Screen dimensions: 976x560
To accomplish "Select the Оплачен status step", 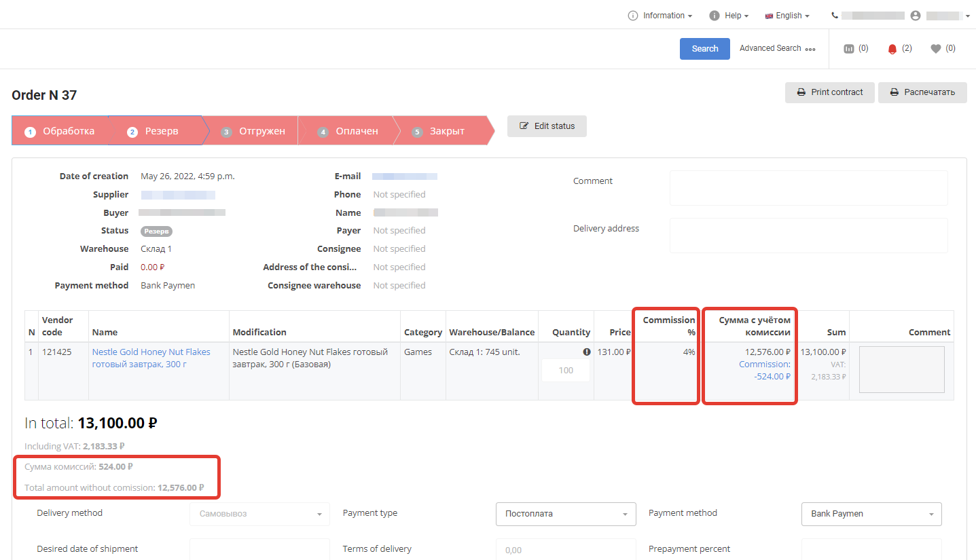I will 348,131.
